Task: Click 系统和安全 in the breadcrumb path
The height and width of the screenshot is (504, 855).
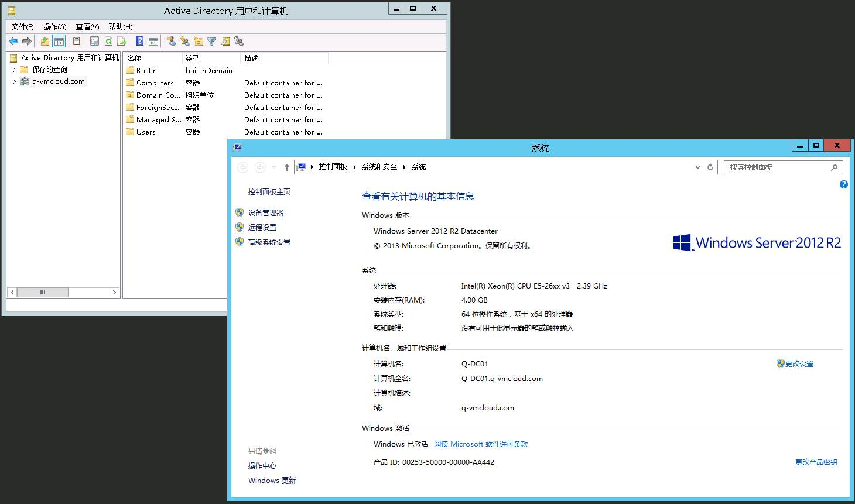Action: click(x=379, y=167)
